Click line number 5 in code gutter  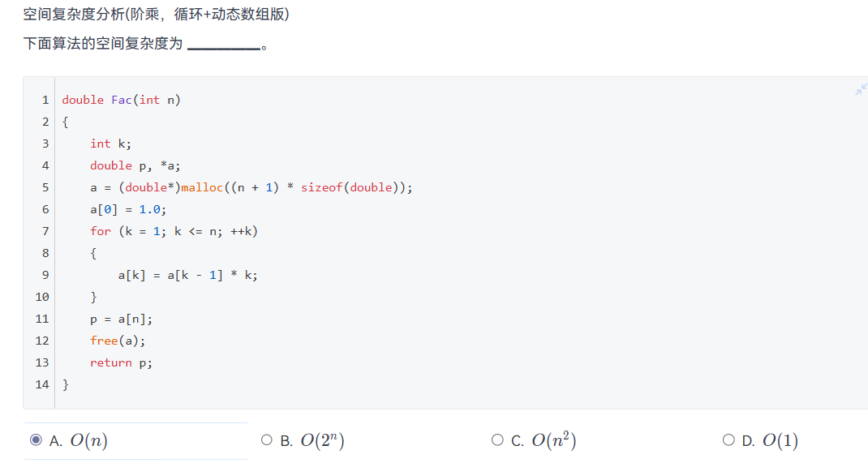point(45,187)
